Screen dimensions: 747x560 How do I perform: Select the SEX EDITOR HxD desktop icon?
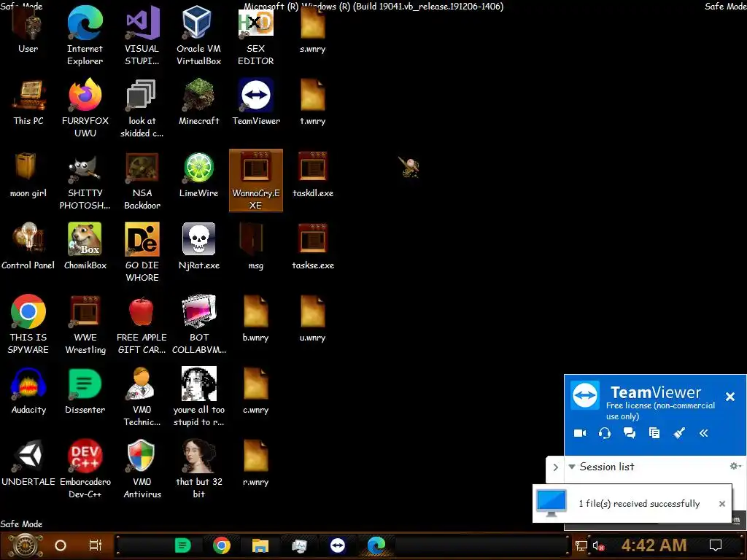pos(256,36)
